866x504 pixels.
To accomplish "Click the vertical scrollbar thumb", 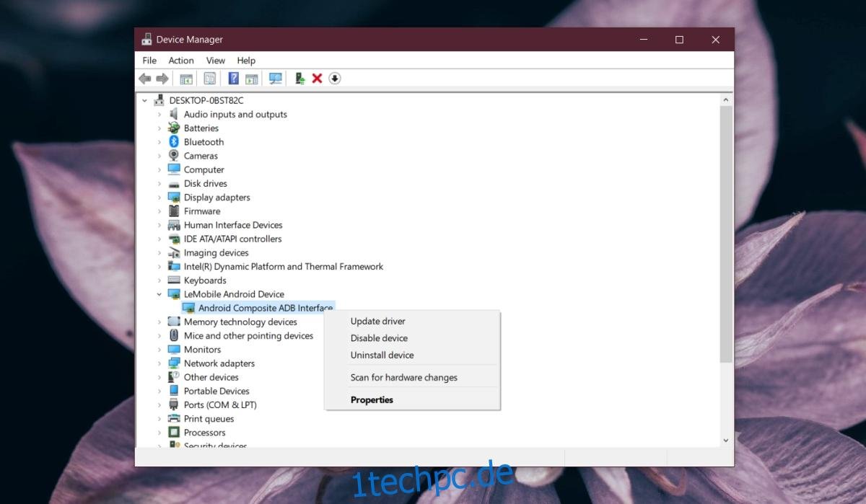I will click(726, 234).
